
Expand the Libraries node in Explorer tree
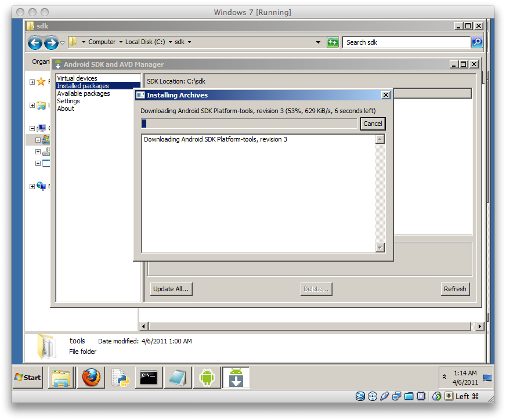pos(32,105)
